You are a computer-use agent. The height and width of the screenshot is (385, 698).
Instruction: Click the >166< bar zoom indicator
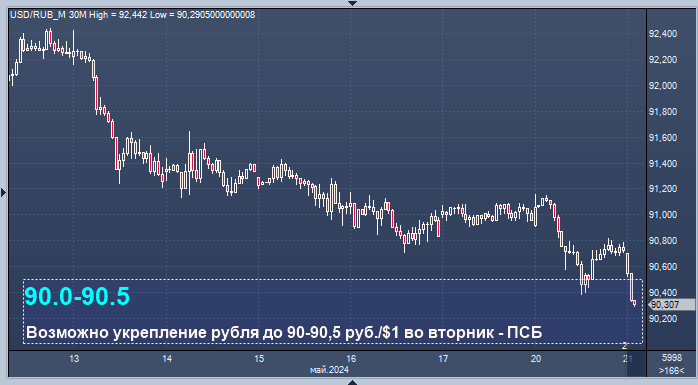[672, 370]
